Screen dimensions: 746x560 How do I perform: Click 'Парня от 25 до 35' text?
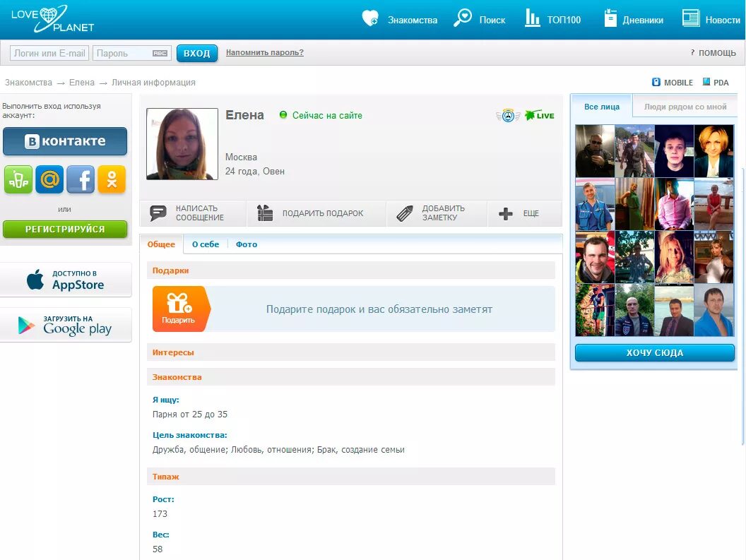point(190,414)
